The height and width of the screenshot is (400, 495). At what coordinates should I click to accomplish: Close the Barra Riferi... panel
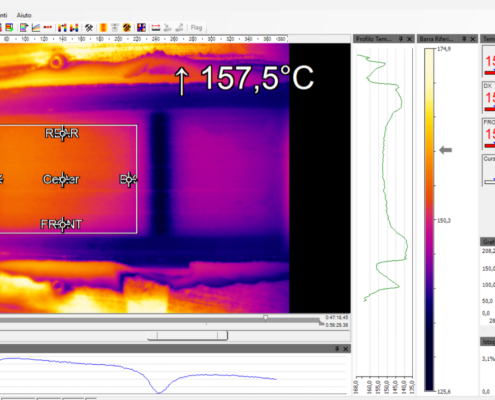[473, 39]
